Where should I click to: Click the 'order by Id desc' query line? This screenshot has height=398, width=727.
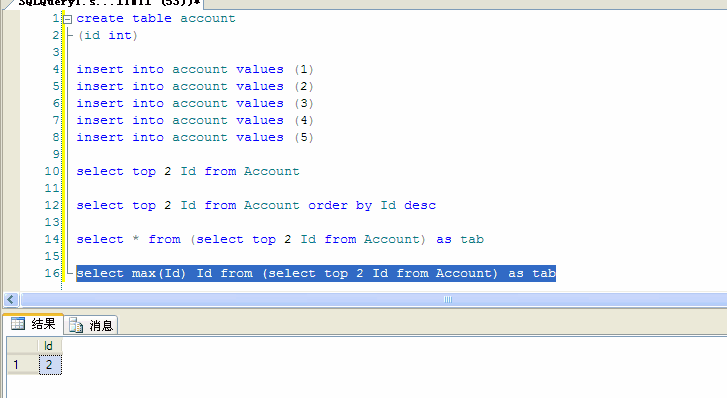[256, 205]
